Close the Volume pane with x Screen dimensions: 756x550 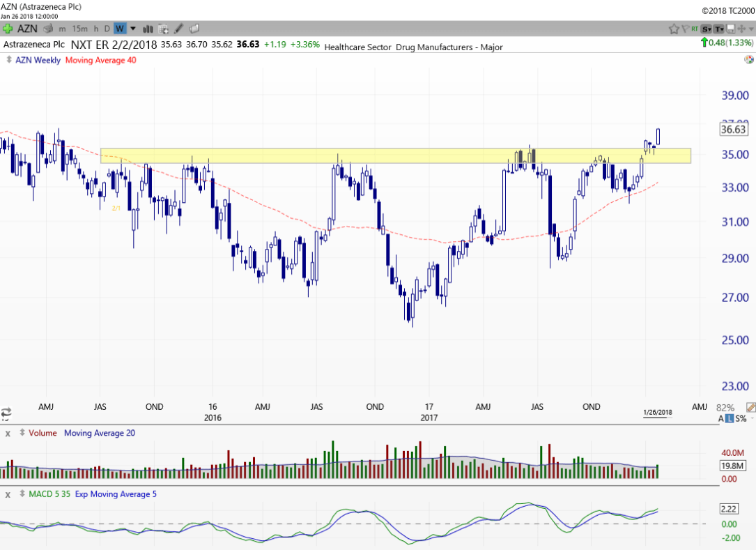coord(8,433)
